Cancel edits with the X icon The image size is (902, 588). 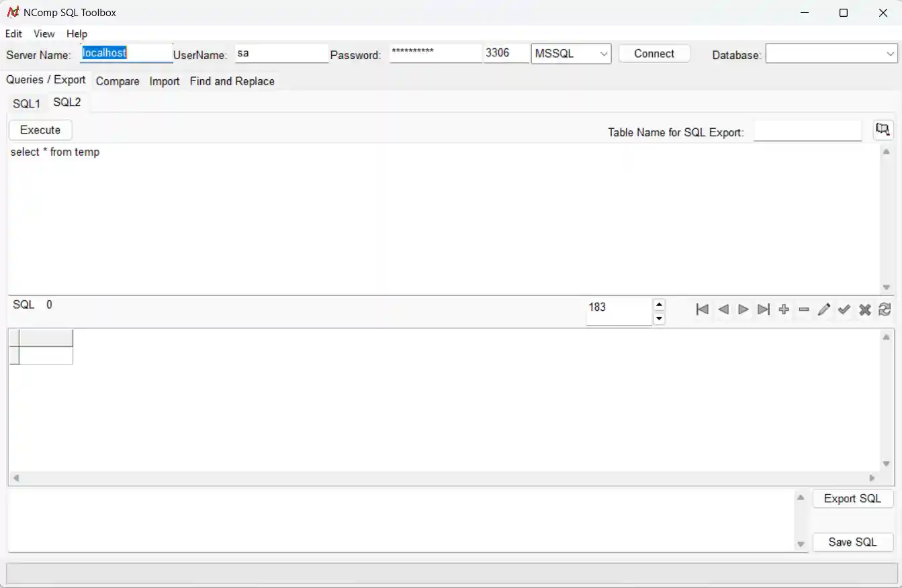864,309
